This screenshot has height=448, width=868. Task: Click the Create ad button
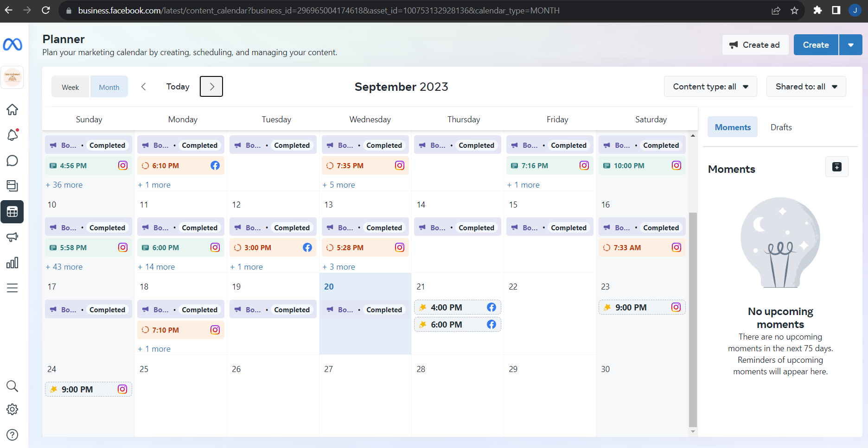pyautogui.click(x=755, y=45)
